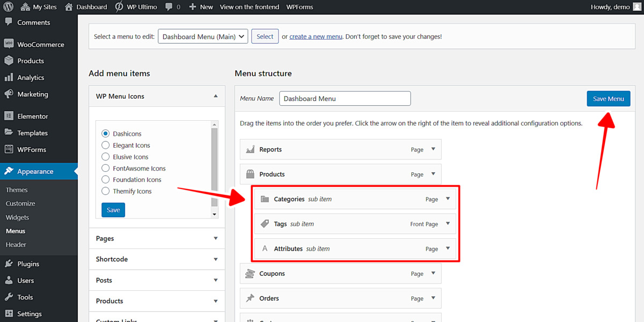
Task: Click the Tags tag icon
Action: [x=265, y=224]
